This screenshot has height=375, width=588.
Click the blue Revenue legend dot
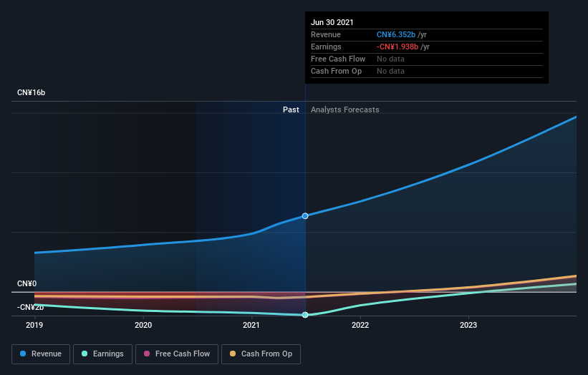(x=23, y=354)
